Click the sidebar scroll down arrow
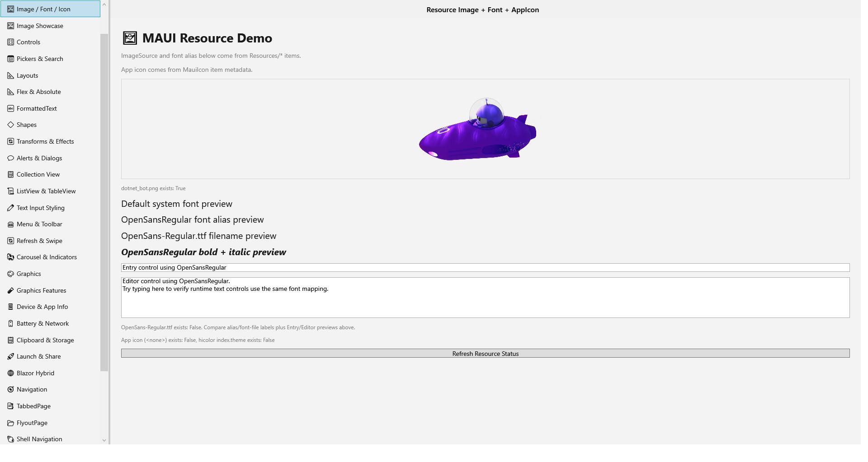The height and width of the screenshot is (462, 868). pyautogui.click(x=104, y=440)
